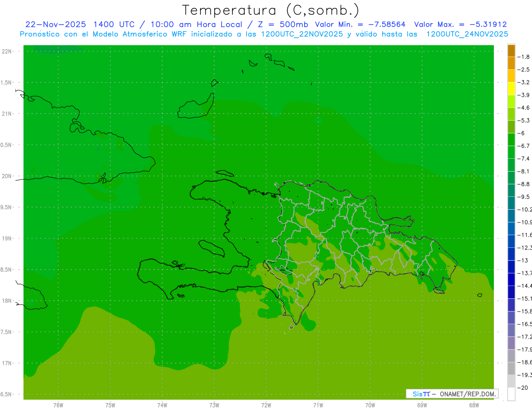The height and width of the screenshot is (411, 532).
Task: Pick the yellow legend swatch between -3.2 and -3.9
Action: (511, 89)
